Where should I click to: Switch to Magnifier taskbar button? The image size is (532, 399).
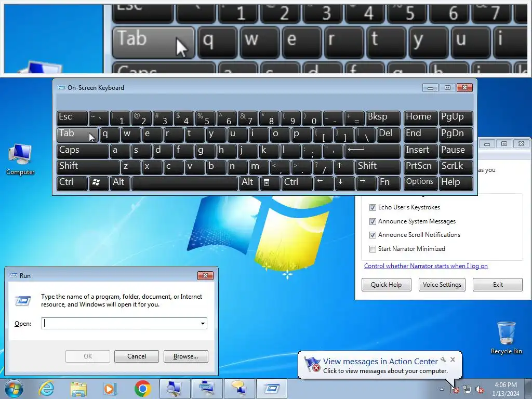(x=175, y=389)
